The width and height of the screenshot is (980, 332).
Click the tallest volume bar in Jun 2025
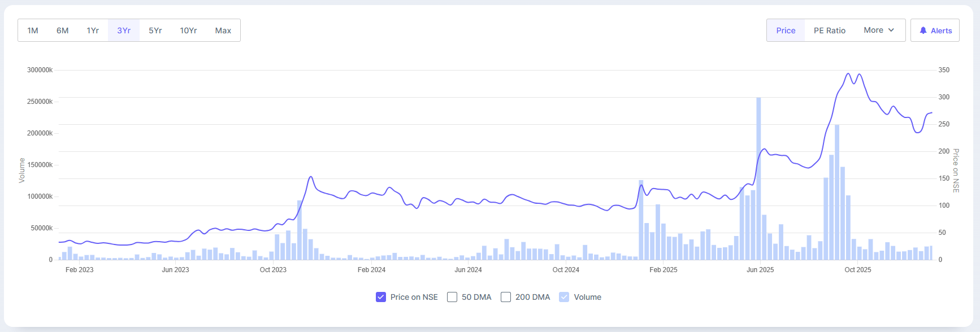(x=758, y=181)
